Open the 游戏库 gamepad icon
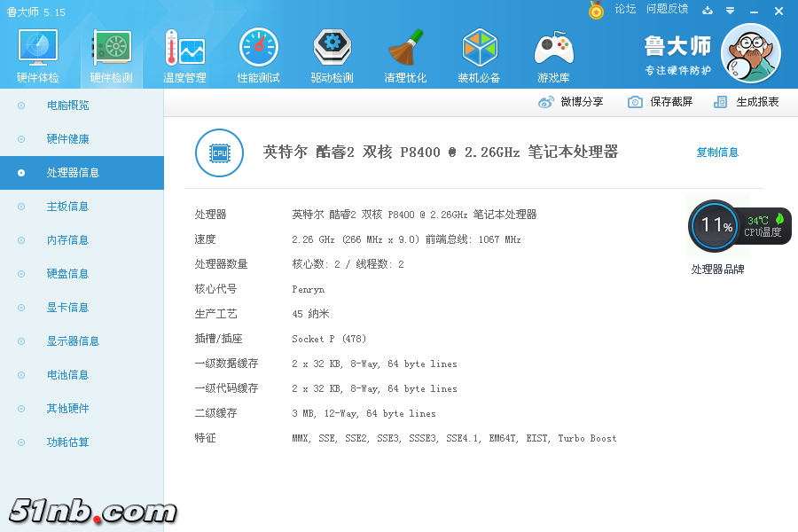This screenshot has width=798, height=532. [x=553, y=48]
